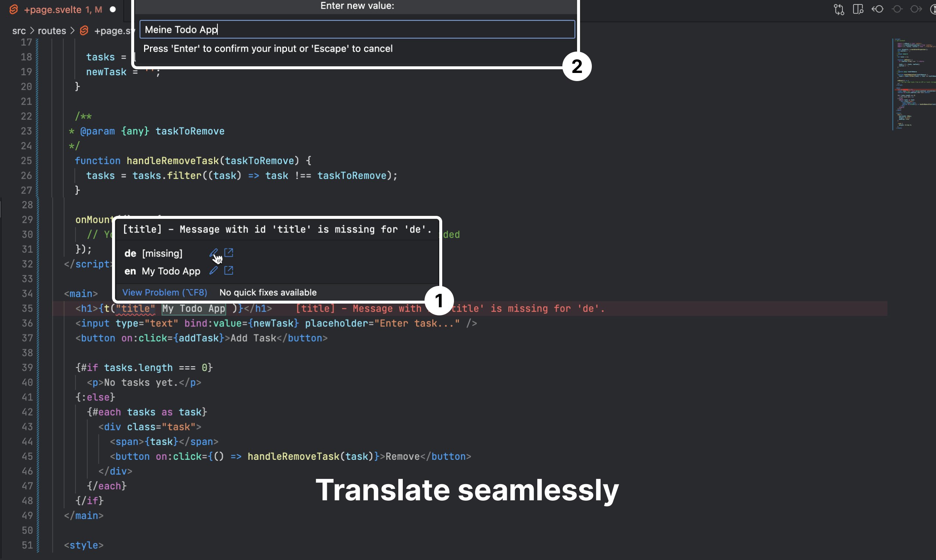936x560 pixels.
Task: Click '</main>' closing tag on line 49
Action: tap(84, 515)
